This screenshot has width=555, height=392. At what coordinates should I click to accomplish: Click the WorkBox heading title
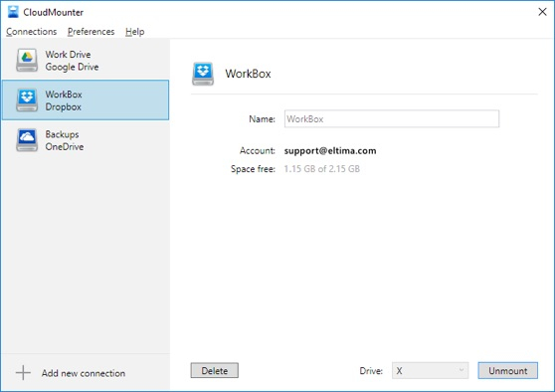point(248,74)
